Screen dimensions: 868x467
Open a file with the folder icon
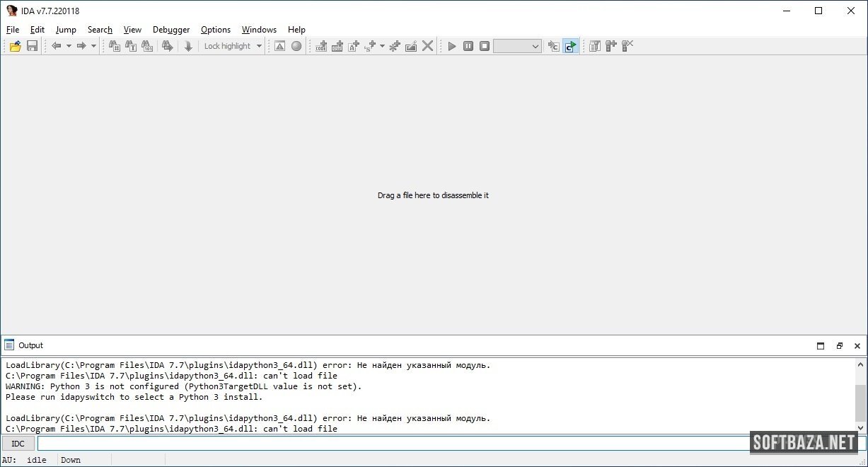[x=15, y=46]
